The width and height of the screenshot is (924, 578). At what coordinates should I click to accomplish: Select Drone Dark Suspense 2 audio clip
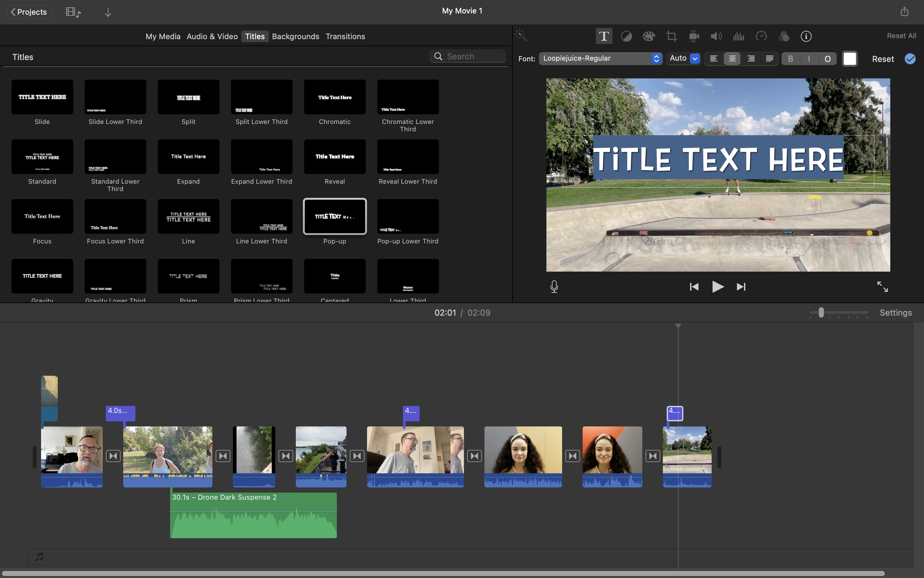click(x=253, y=515)
